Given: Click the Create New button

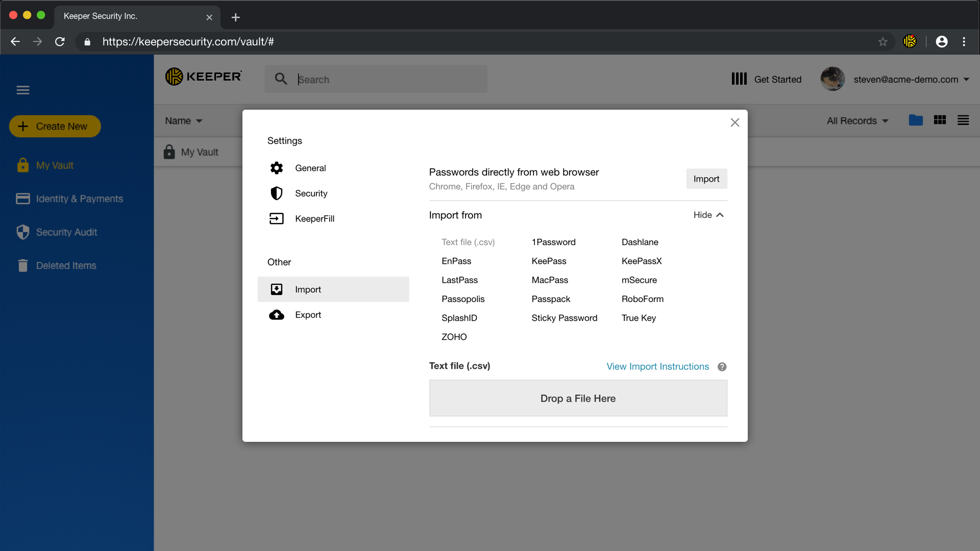Looking at the screenshot, I should (x=55, y=126).
